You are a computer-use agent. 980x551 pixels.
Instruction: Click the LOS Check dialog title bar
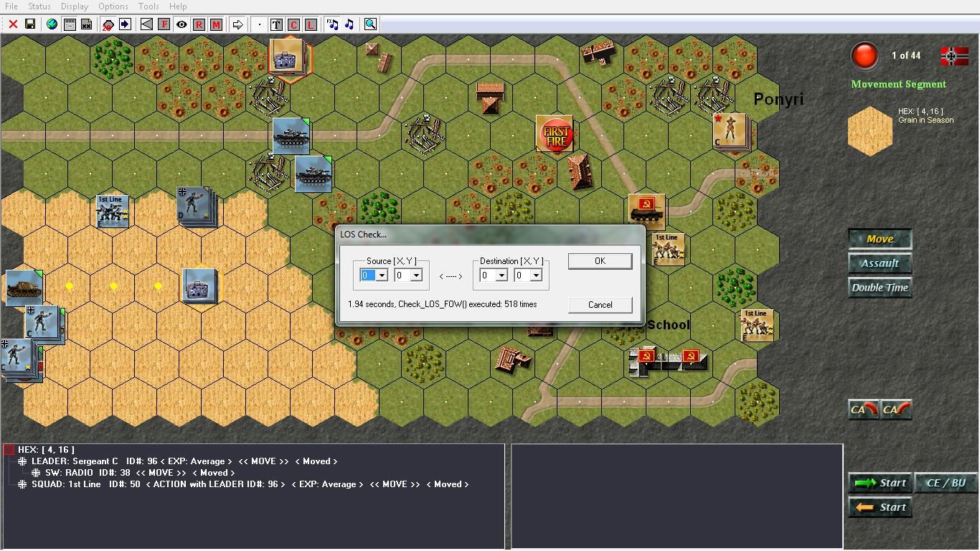coord(490,235)
